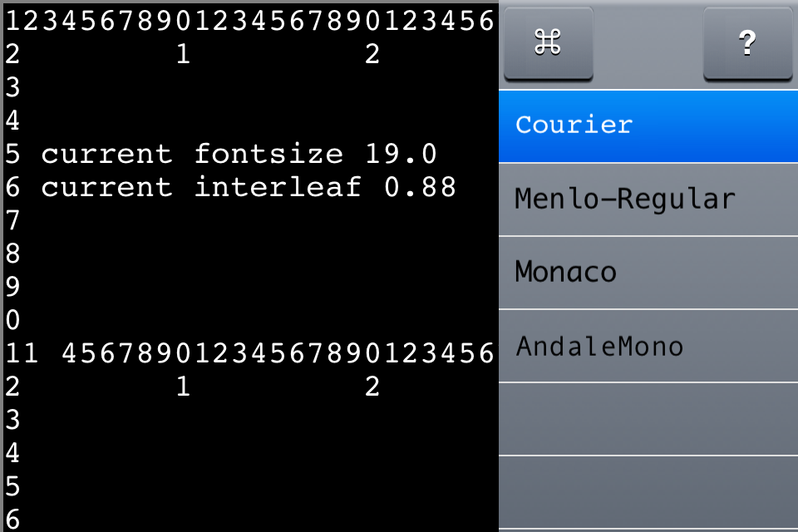Switch font to Monaco

[x=648, y=272]
